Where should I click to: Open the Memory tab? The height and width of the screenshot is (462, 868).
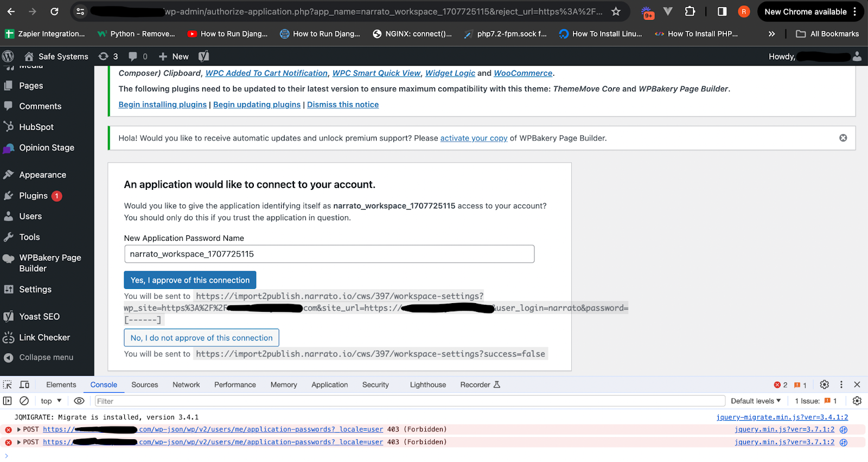[x=284, y=384]
